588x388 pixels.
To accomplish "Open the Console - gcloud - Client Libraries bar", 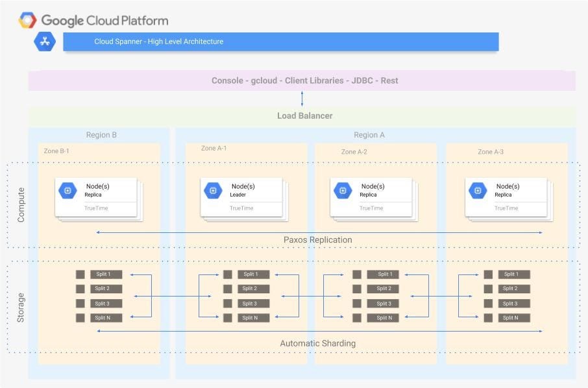I will [304, 80].
